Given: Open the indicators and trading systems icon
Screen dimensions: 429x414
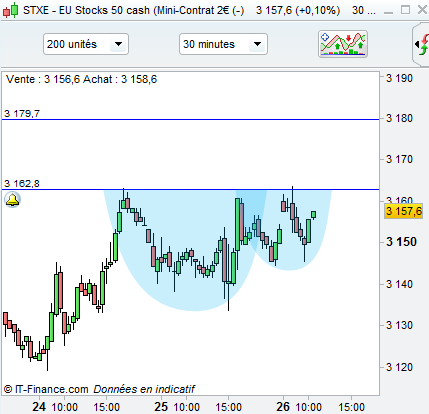Looking at the screenshot, I should pyautogui.click(x=343, y=44).
